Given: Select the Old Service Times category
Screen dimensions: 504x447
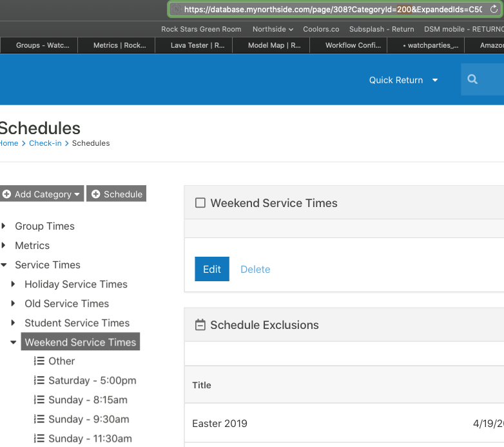Looking at the screenshot, I should 67,303.
